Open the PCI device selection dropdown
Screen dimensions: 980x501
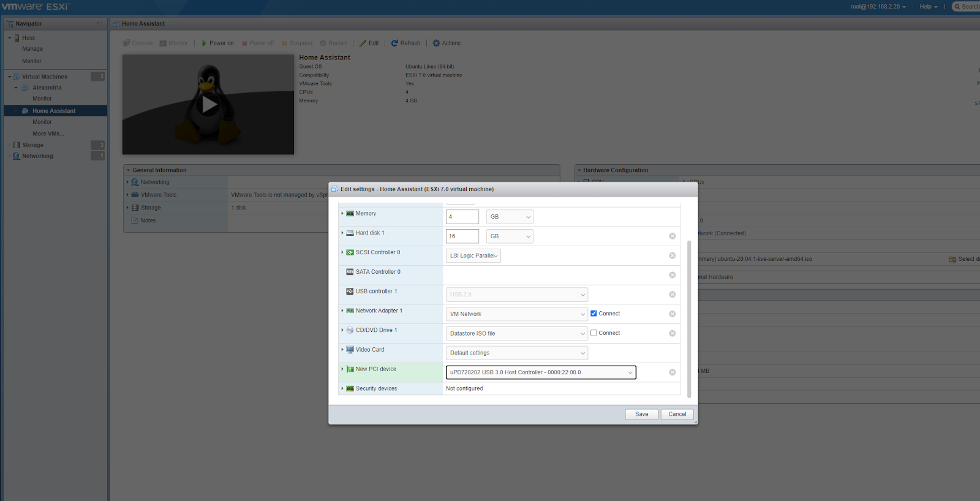point(541,372)
